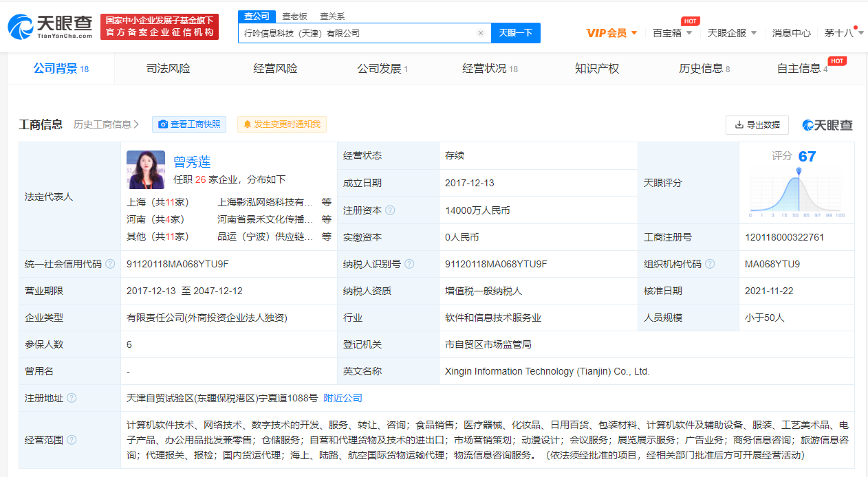
Task: Click the help icon beside 纳税人识别号
Action: (x=409, y=264)
